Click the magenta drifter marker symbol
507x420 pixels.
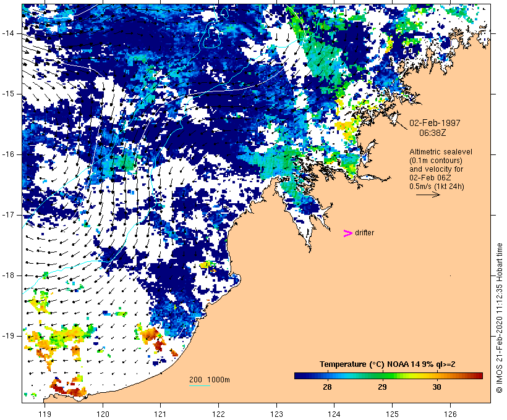[x=348, y=233]
